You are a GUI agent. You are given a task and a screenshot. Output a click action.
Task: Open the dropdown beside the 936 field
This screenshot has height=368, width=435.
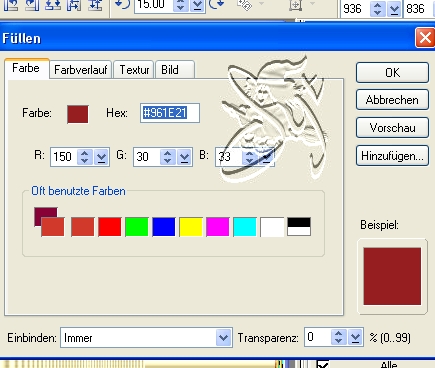pos(394,9)
